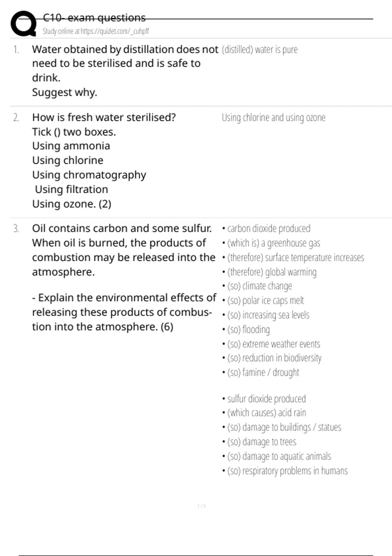The height and width of the screenshot is (556, 392).
Task: Click the "C10- exam questions" title
Action: point(94,18)
